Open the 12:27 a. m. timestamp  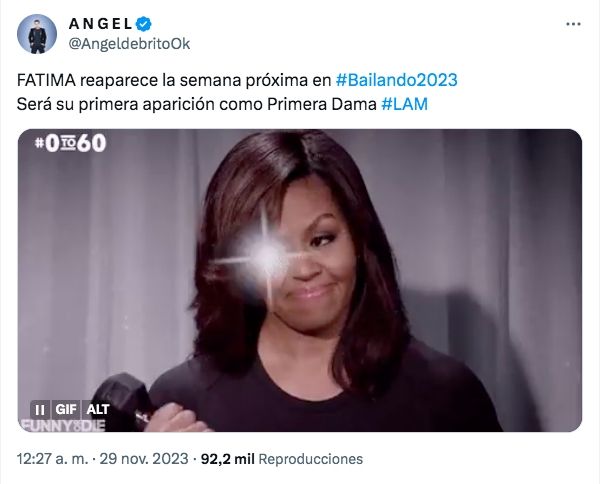tap(53, 459)
